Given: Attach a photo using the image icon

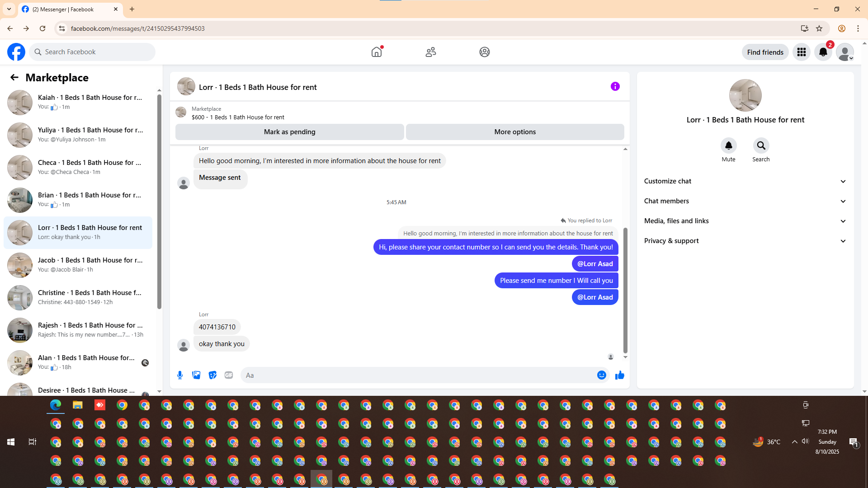Looking at the screenshot, I should (196, 375).
